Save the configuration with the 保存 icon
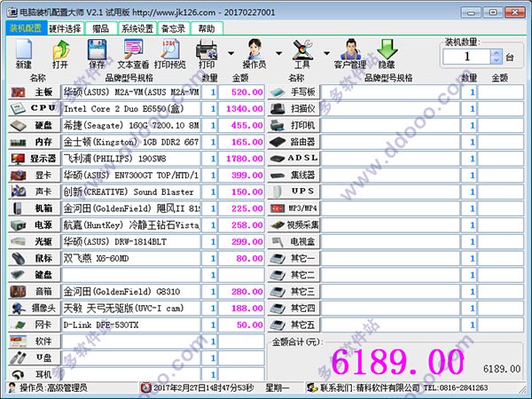 point(97,53)
